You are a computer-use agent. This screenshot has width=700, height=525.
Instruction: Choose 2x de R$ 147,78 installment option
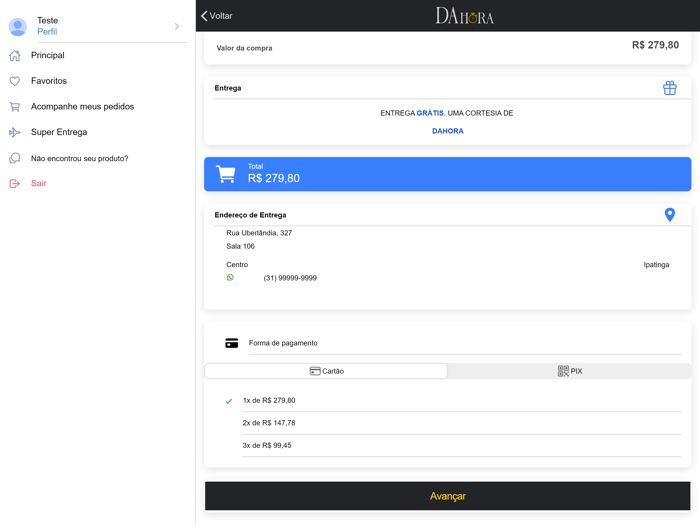point(269,423)
